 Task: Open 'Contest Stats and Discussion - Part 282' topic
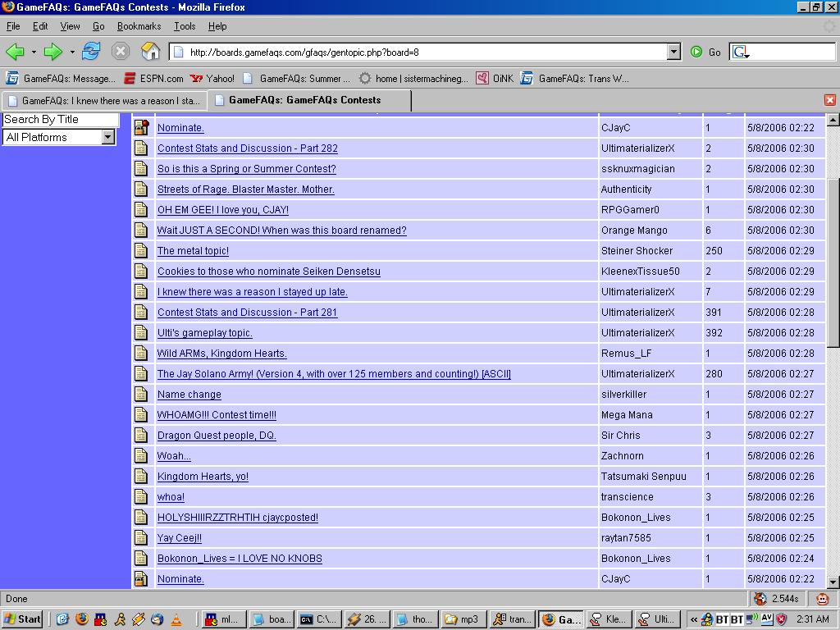click(247, 148)
